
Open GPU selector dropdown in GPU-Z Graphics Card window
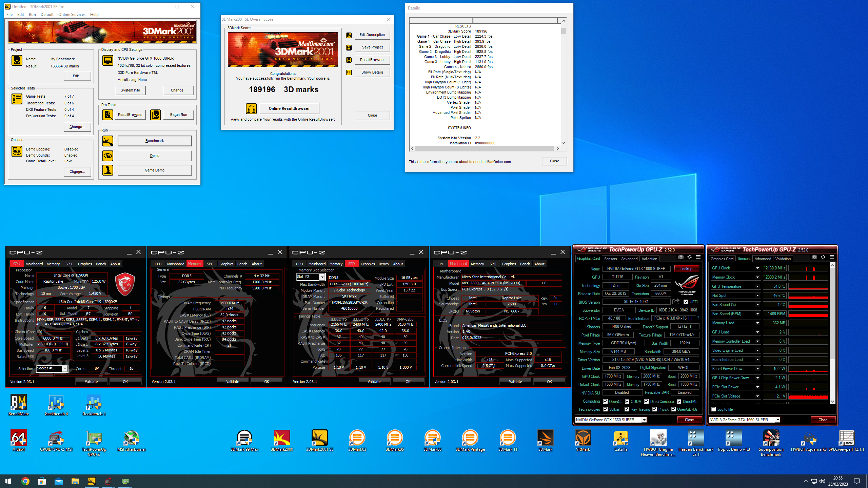[x=644, y=420]
